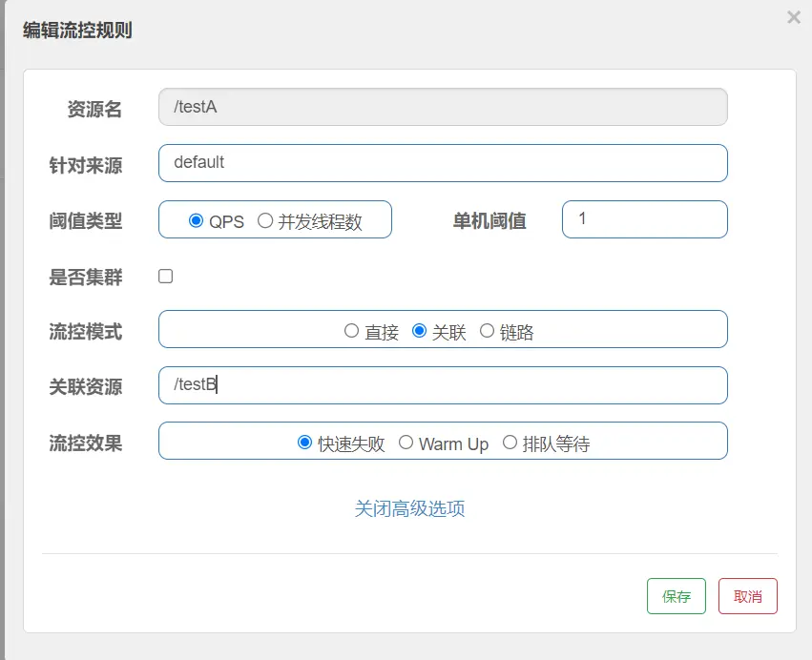This screenshot has width=812, height=660.
Task: Select Warm Up flow control effect
Action: [406, 443]
